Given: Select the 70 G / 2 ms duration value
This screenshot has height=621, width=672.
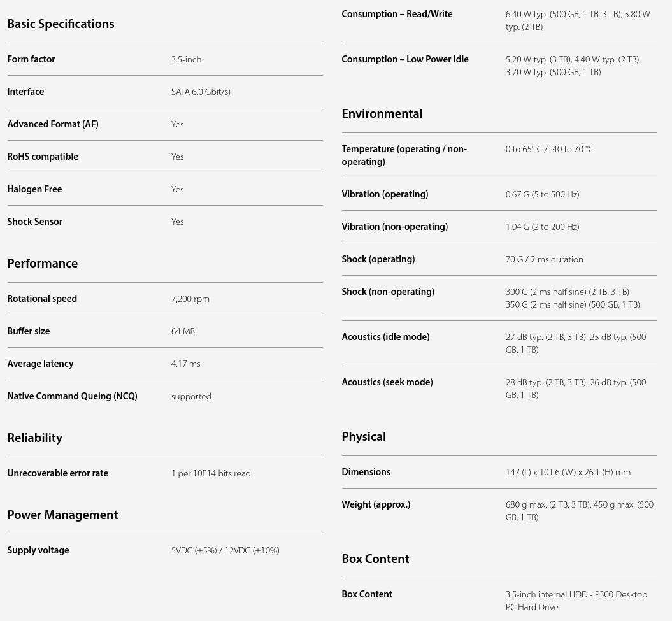Looking at the screenshot, I should click(544, 259).
